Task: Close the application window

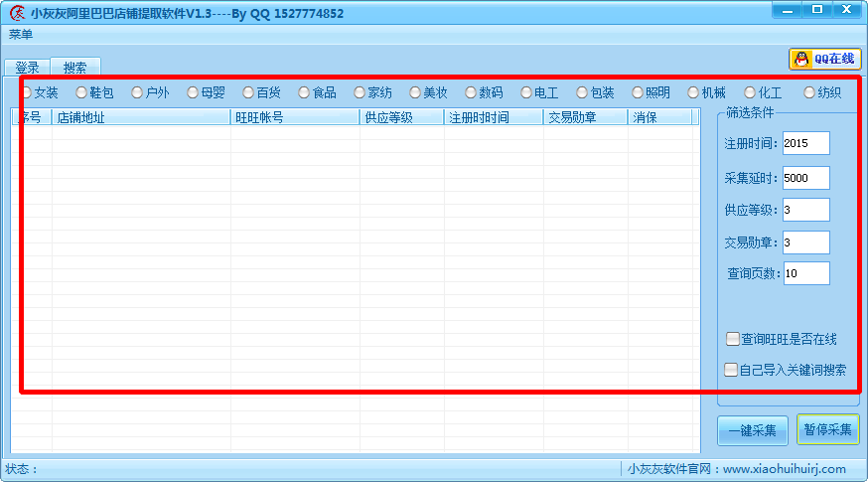Action: click(x=846, y=10)
